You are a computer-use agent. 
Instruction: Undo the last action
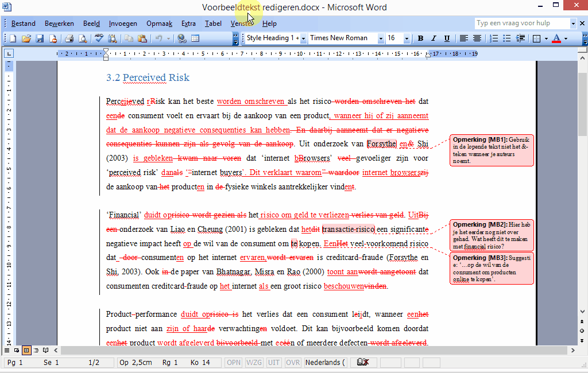158,38
